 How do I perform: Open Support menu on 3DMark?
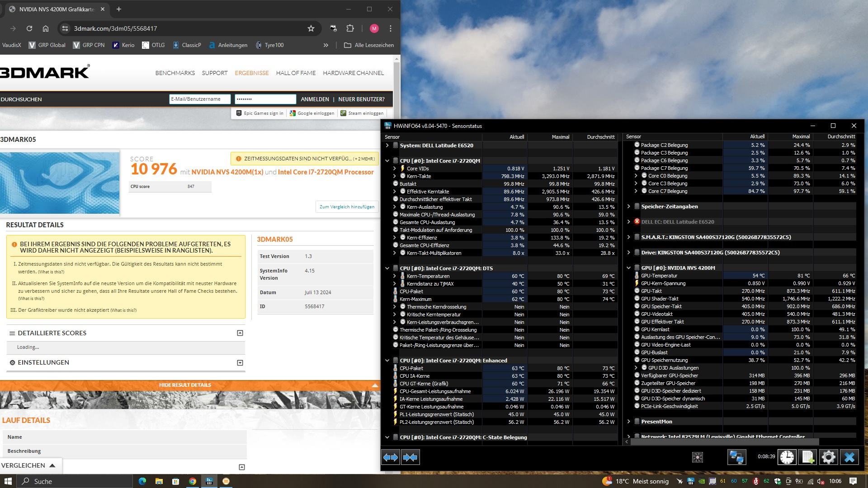point(215,73)
